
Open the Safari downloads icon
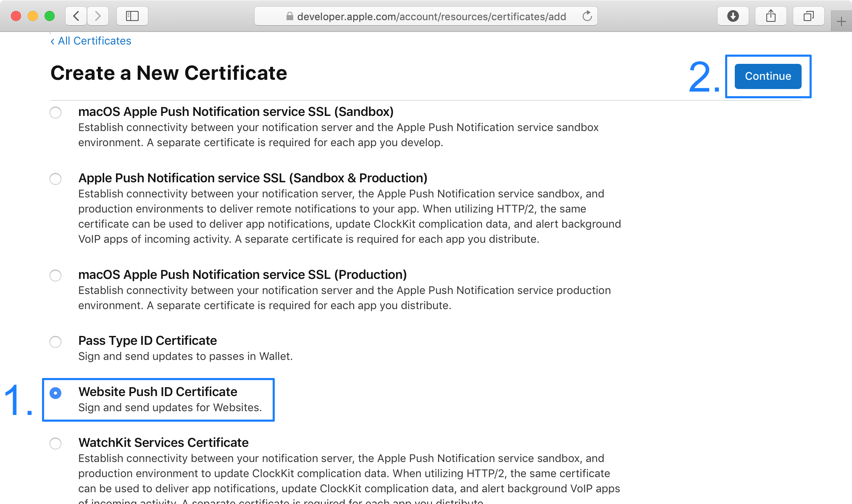tap(733, 16)
